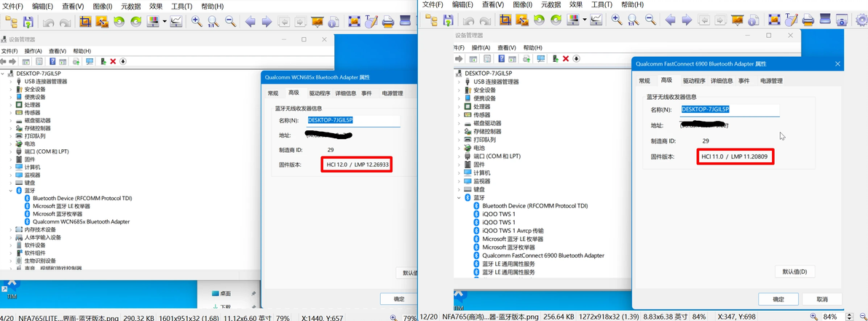868x321 pixels.
Task: Click the print icon in the FastConnect viewer toolbar
Action: pyautogui.click(x=808, y=20)
